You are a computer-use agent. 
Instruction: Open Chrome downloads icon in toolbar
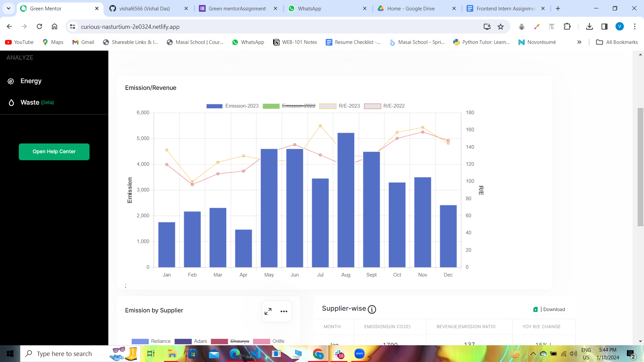pyautogui.click(x=589, y=26)
